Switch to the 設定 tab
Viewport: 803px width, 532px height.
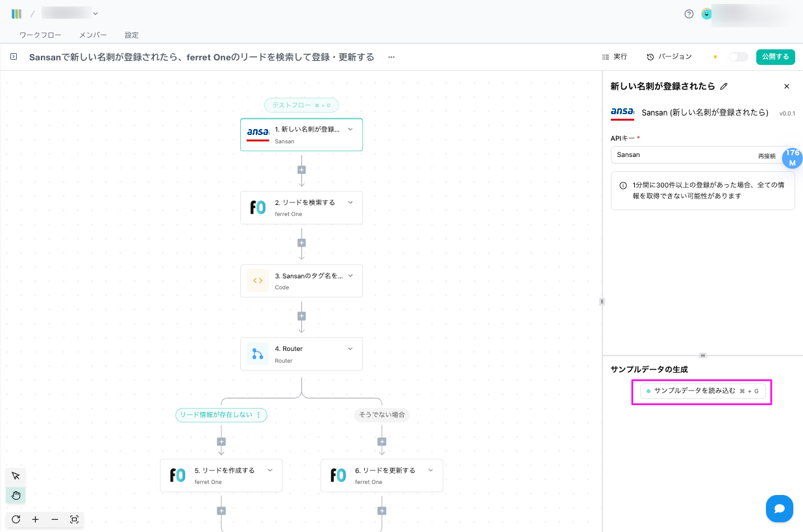pos(132,35)
